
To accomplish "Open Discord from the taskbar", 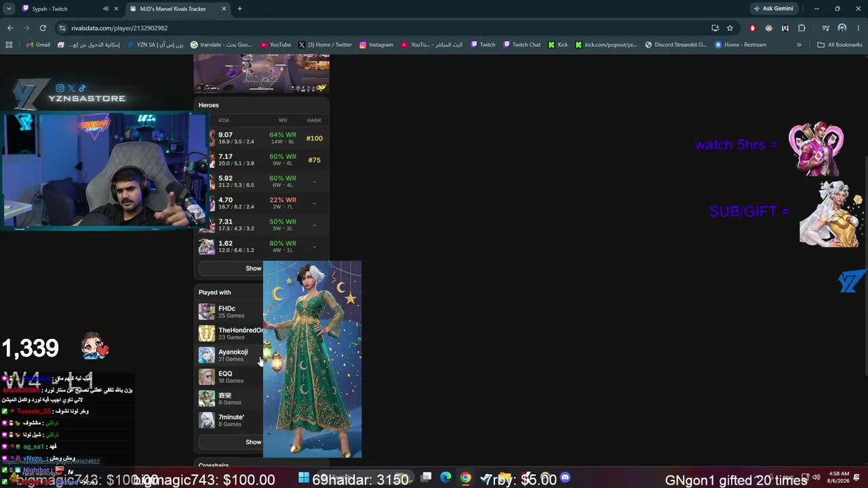I will (565, 478).
